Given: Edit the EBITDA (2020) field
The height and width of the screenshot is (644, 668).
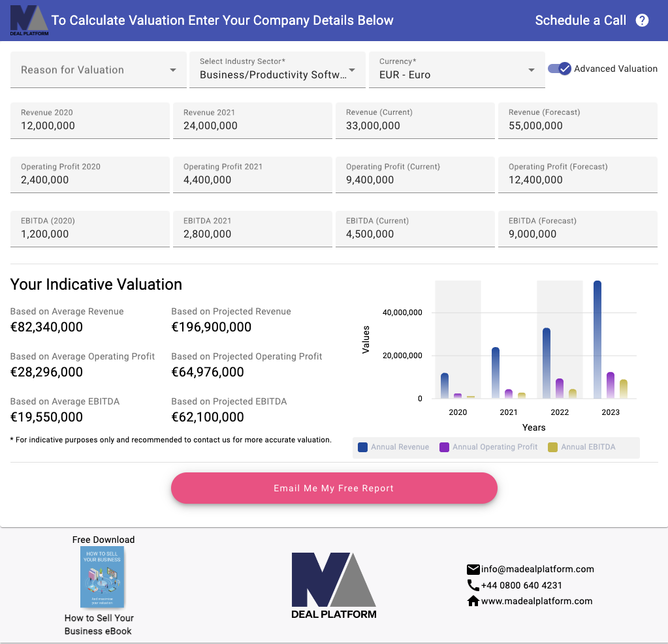Looking at the screenshot, I should tap(90, 228).
